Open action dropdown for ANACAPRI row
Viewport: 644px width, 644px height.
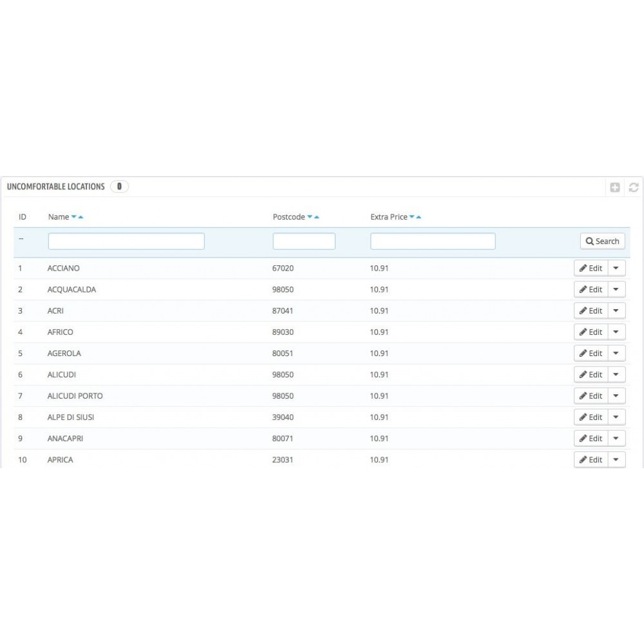616,439
